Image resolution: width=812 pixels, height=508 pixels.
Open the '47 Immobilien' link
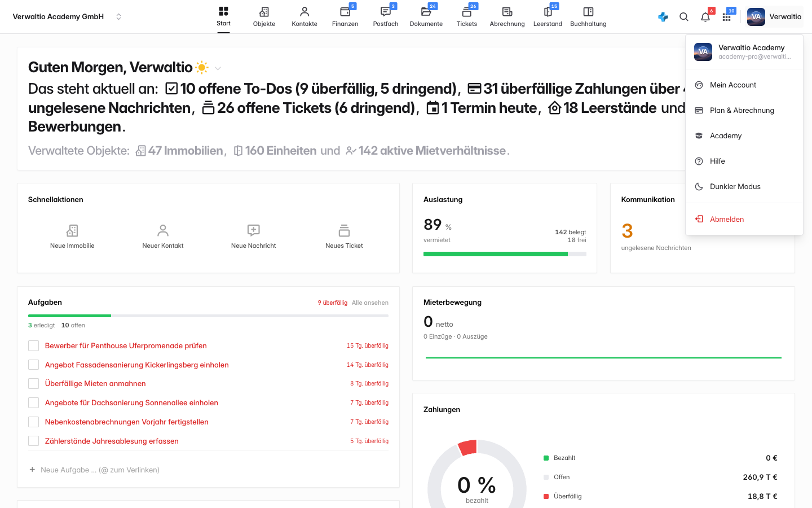pyautogui.click(x=180, y=151)
